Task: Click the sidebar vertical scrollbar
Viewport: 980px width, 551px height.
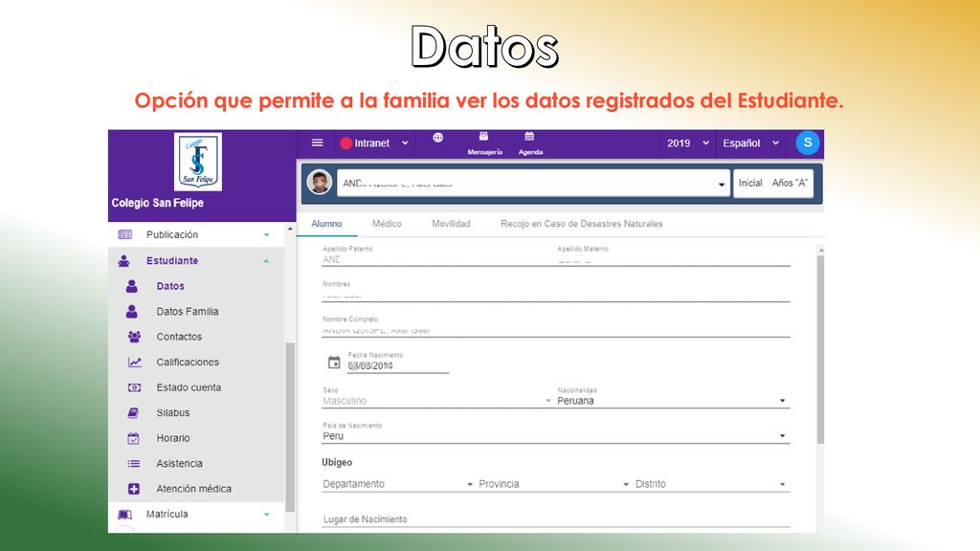Action: pyautogui.click(x=289, y=428)
